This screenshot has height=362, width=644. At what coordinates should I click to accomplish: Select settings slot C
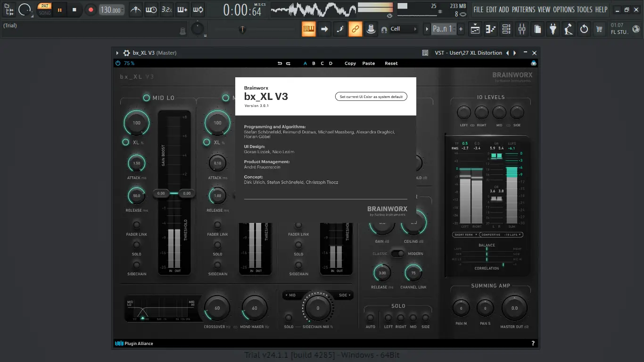[x=322, y=63]
